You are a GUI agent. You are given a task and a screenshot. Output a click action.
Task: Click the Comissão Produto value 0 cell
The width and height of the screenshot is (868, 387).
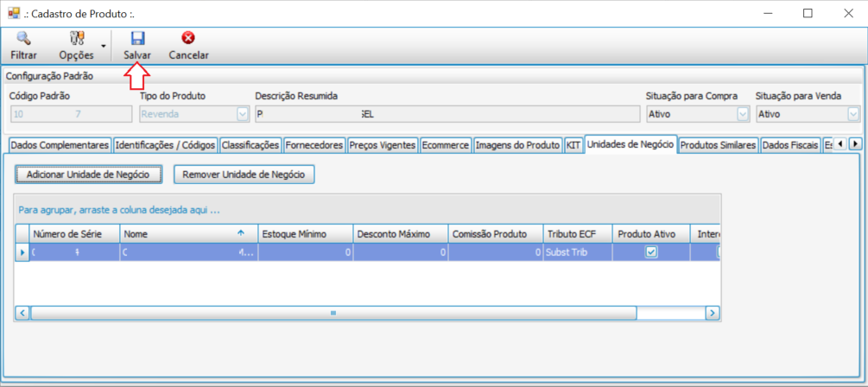click(496, 252)
